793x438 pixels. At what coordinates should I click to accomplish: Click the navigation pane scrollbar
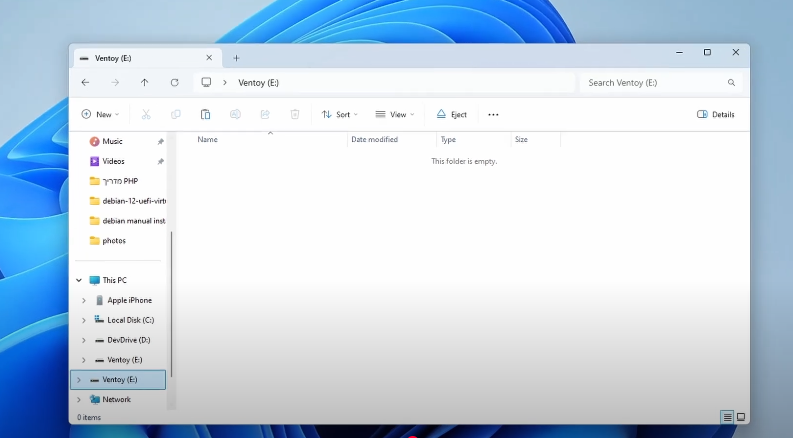coord(171,304)
